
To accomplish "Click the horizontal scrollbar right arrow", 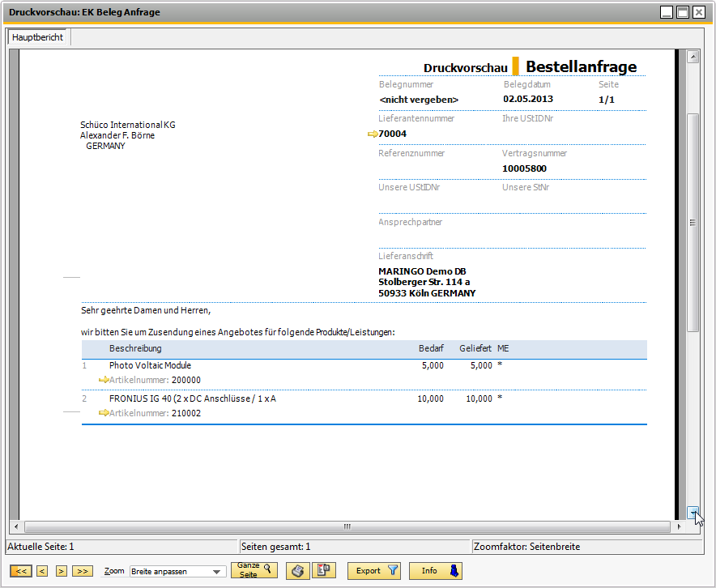I will pos(679,526).
